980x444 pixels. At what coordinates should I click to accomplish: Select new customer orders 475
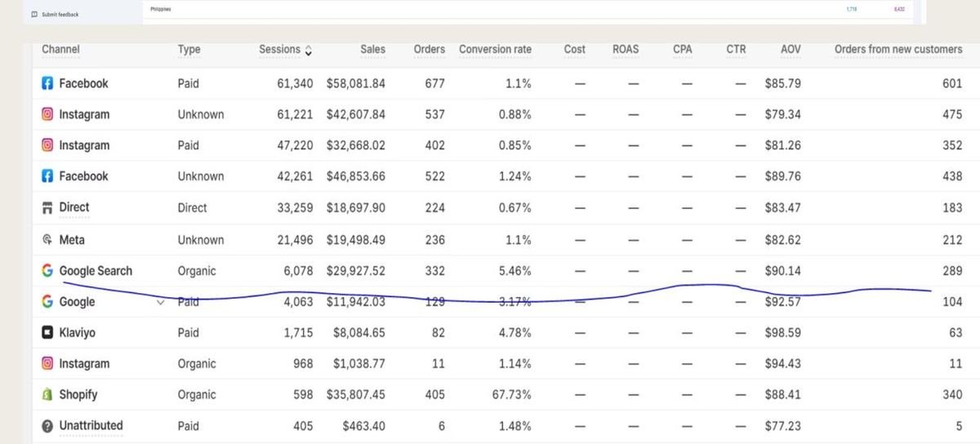[952, 114]
